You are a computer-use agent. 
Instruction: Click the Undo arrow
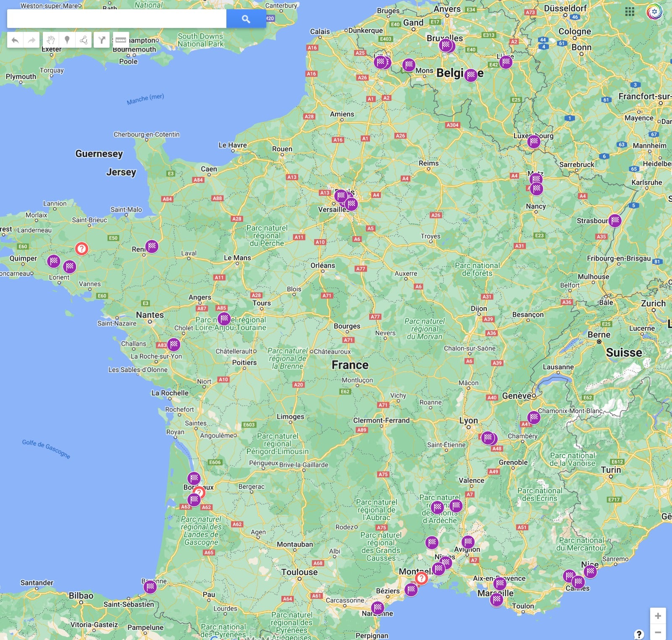pos(15,40)
